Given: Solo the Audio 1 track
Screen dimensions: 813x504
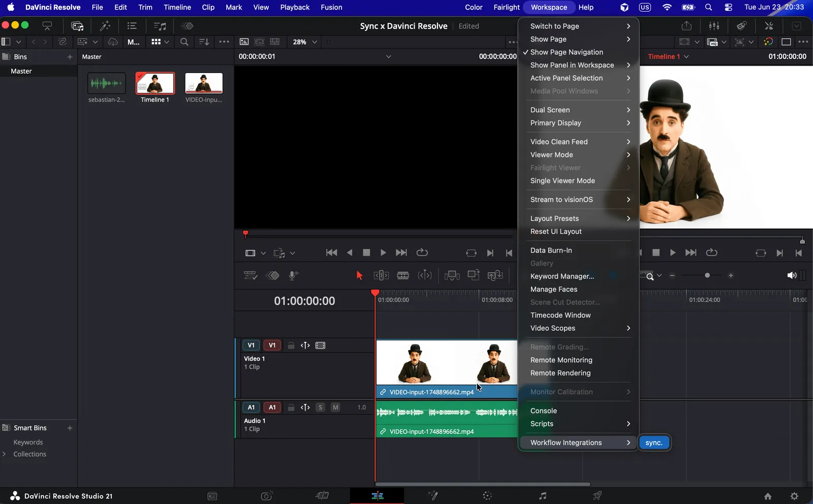Looking at the screenshot, I should (x=320, y=407).
